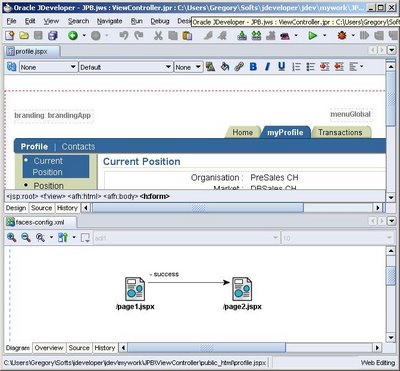
Task: Open the Navigate menu
Action: pos(110,21)
